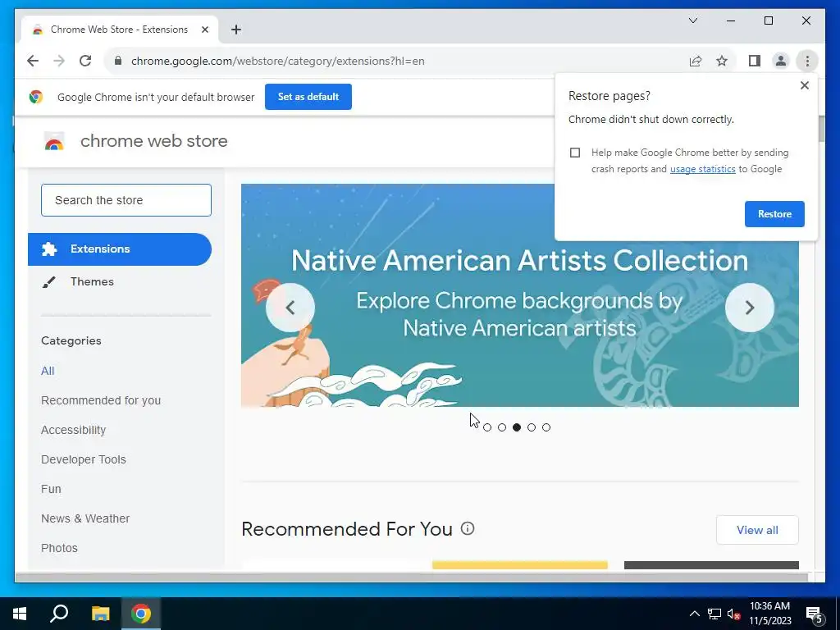This screenshot has width=840, height=630.
Task: Open the notification center icon
Action: pyautogui.click(x=814, y=614)
